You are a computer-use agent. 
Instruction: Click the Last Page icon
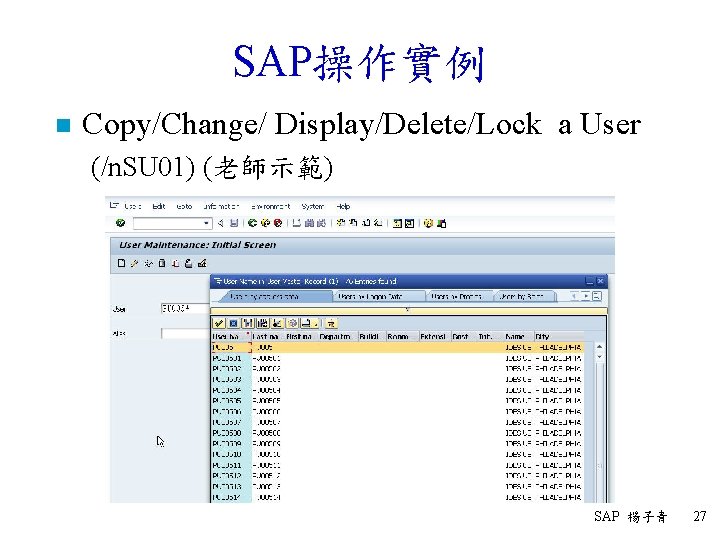tap(377, 223)
